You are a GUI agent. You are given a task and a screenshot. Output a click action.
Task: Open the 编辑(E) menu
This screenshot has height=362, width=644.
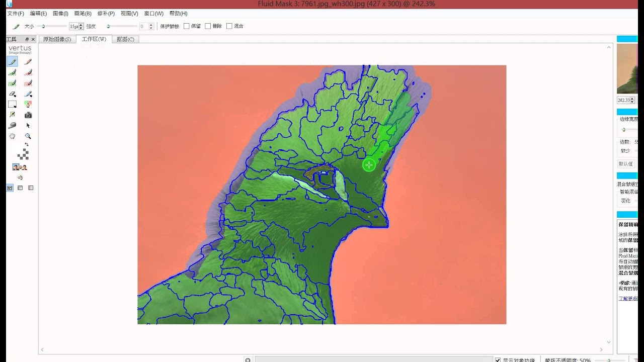(x=38, y=14)
